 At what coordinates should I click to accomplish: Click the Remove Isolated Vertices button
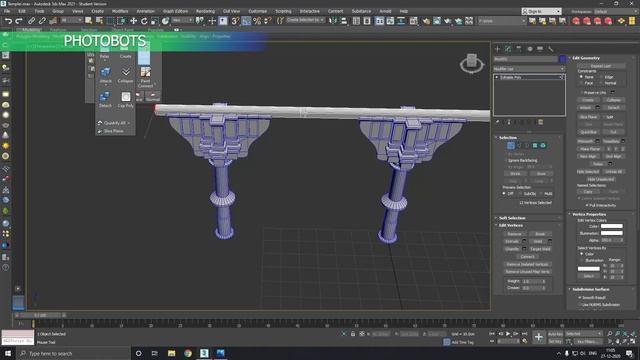click(527, 264)
